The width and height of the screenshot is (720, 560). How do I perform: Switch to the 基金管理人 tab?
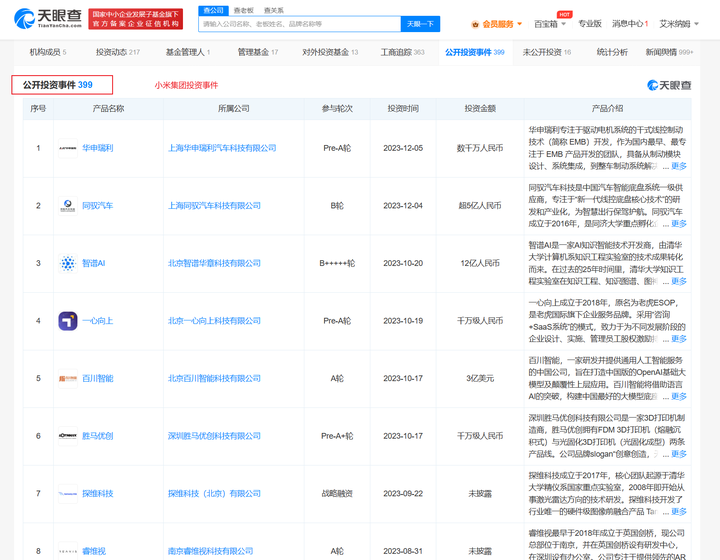coord(188,52)
